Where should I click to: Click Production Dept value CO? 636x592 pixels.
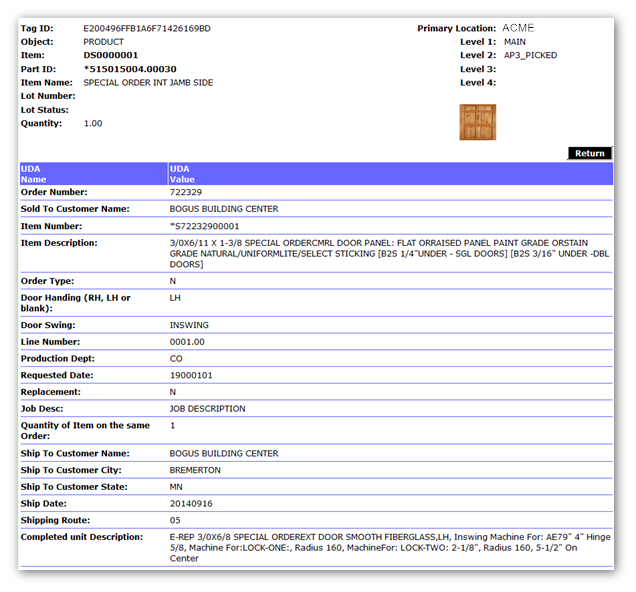tap(176, 358)
